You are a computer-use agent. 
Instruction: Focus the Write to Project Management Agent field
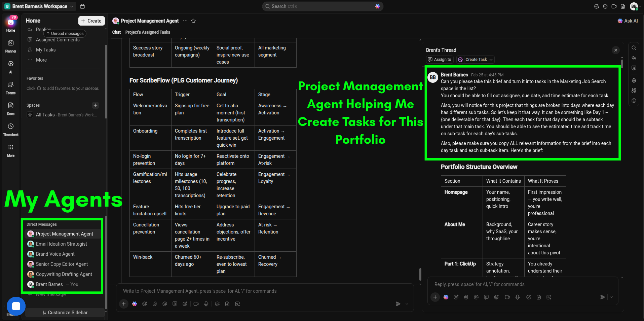(x=264, y=291)
